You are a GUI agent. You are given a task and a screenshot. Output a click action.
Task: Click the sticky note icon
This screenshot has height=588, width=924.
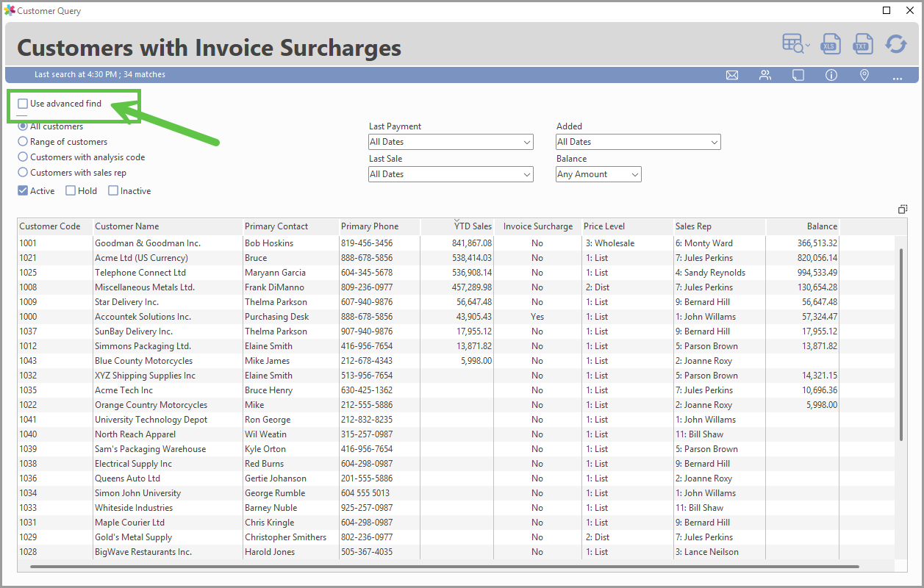click(x=798, y=75)
